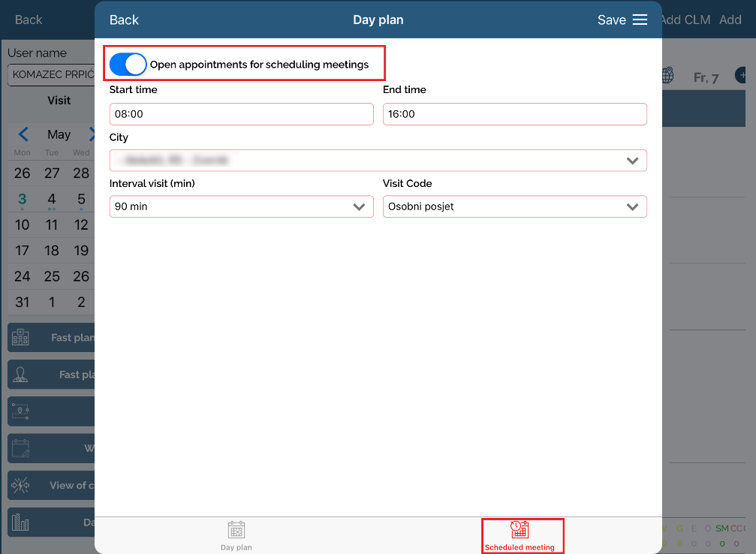This screenshot has height=554, width=756.
Task: Click the bar chart icon in sidebar
Action: click(x=20, y=522)
